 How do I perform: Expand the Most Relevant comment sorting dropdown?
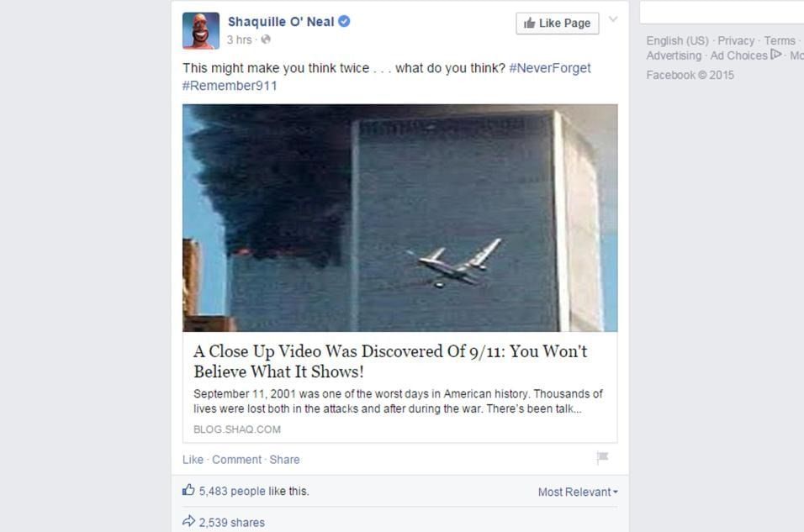(x=578, y=492)
